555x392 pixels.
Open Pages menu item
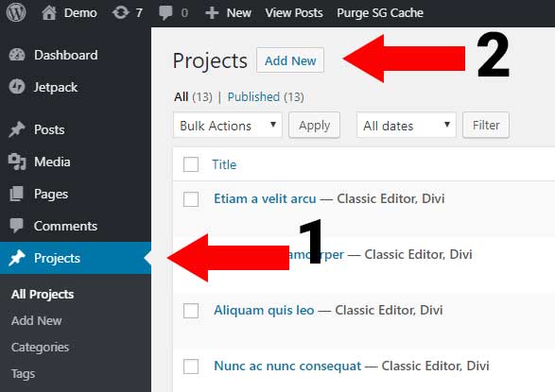click(x=51, y=194)
